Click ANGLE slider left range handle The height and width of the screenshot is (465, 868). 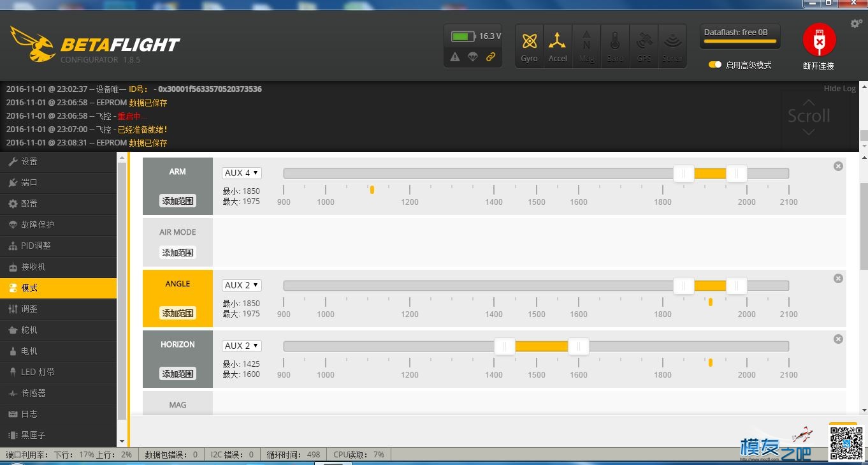[x=684, y=286]
